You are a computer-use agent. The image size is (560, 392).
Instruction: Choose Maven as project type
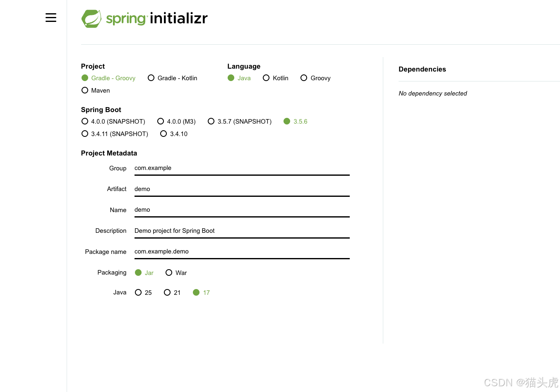96,91
